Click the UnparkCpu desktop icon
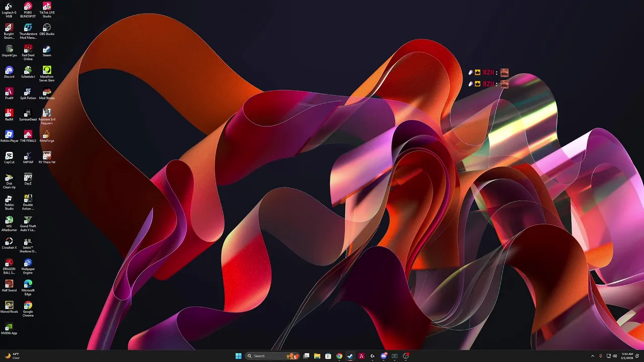 click(x=9, y=51)
